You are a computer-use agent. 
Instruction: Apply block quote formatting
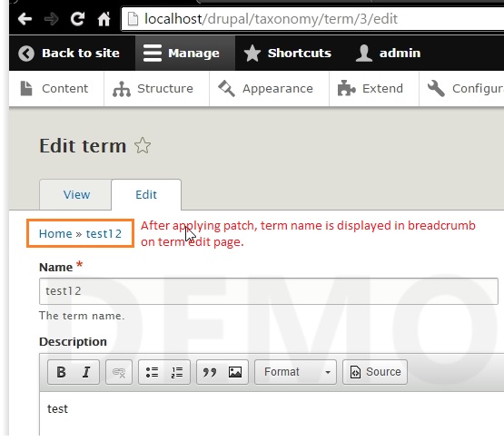pos(210,372)
